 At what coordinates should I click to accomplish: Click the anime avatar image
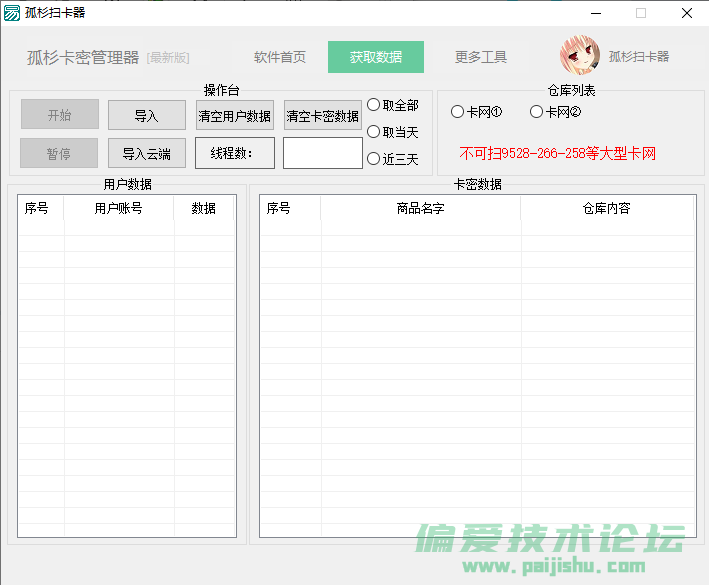580,56
